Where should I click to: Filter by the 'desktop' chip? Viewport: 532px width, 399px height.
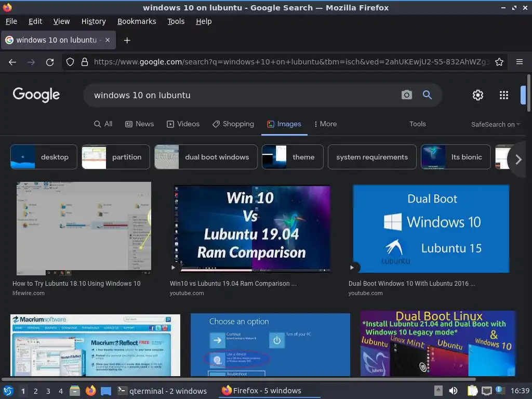(44, 157)
